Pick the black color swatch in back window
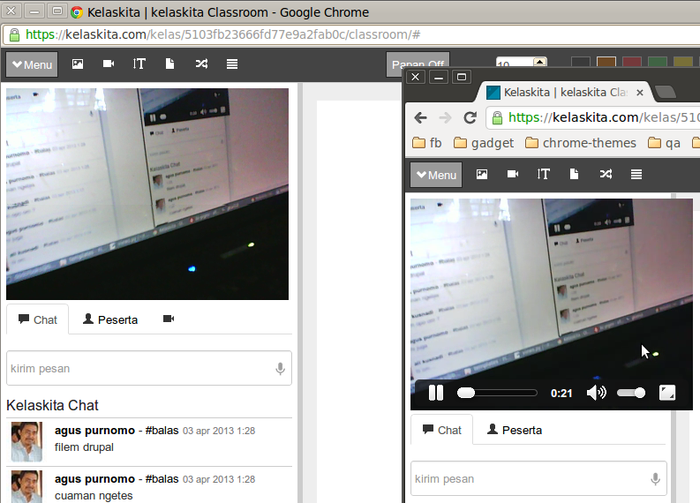 581,62
